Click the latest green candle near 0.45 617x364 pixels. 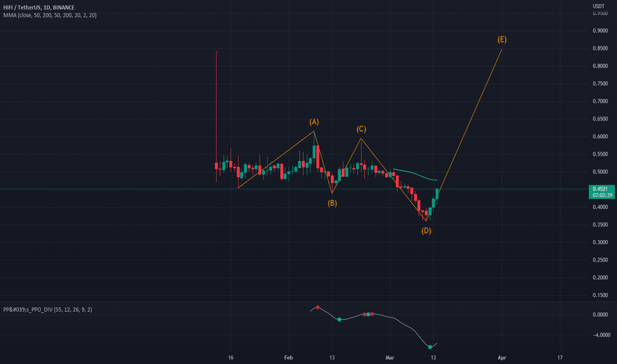[x=437, y=194]
